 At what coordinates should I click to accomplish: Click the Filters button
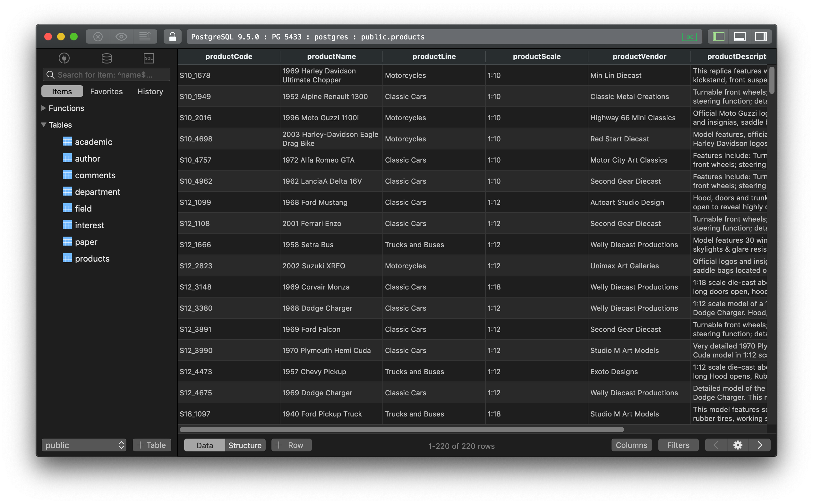coord(678,444)
